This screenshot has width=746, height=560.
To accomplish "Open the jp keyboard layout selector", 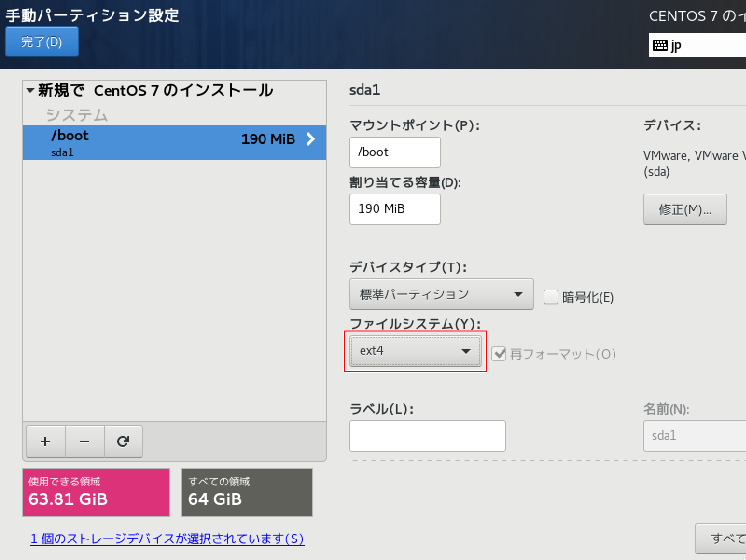I will [x=697, y=45].
